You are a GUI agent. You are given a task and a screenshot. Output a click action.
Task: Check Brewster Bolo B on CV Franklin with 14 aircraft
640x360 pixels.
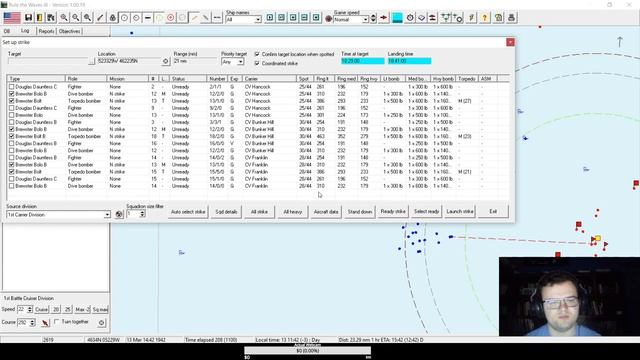(x=11, y=186)
